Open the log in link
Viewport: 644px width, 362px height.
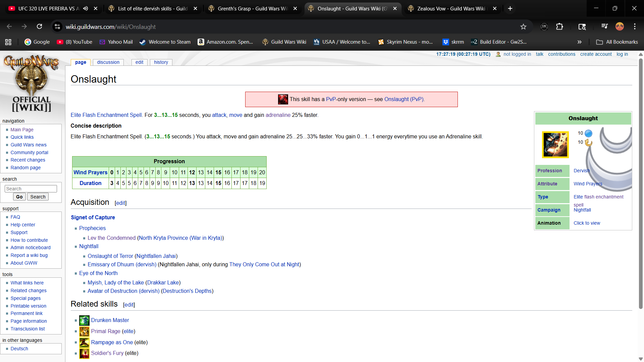[622, 54]
